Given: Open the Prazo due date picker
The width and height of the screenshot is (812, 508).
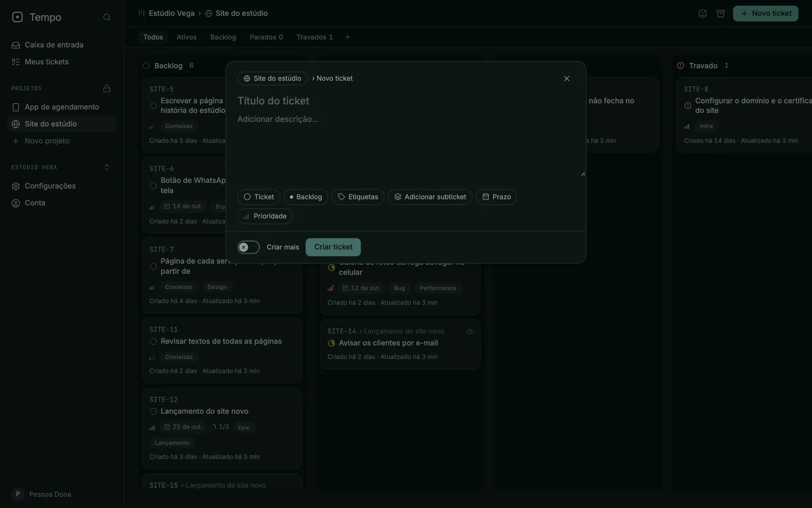Looking at the screenshot, I should 496,197.
